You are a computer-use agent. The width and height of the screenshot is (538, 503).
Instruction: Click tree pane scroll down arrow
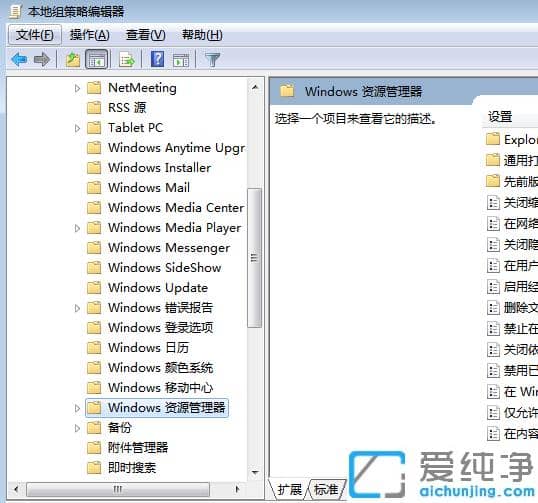[255, 473]
